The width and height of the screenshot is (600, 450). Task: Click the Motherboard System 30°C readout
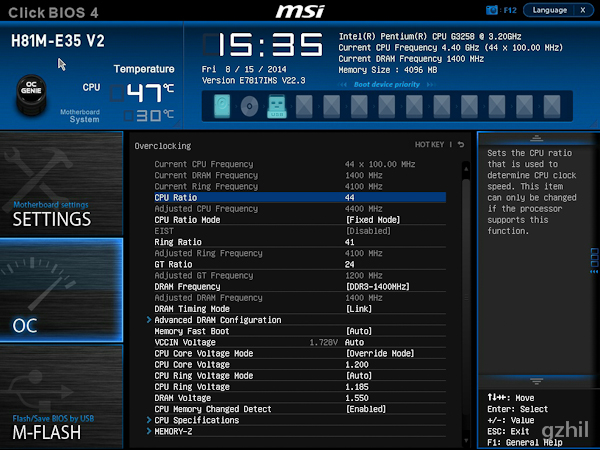click(x=148, y=115)
